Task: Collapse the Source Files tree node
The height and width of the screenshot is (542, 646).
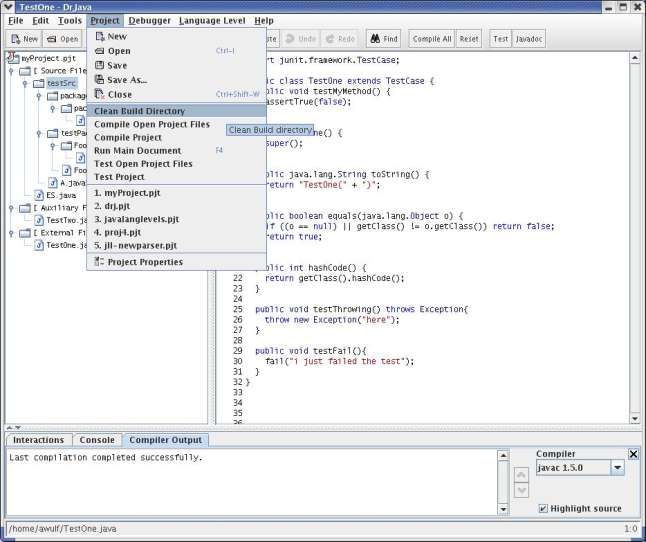Action: point(11,71)
